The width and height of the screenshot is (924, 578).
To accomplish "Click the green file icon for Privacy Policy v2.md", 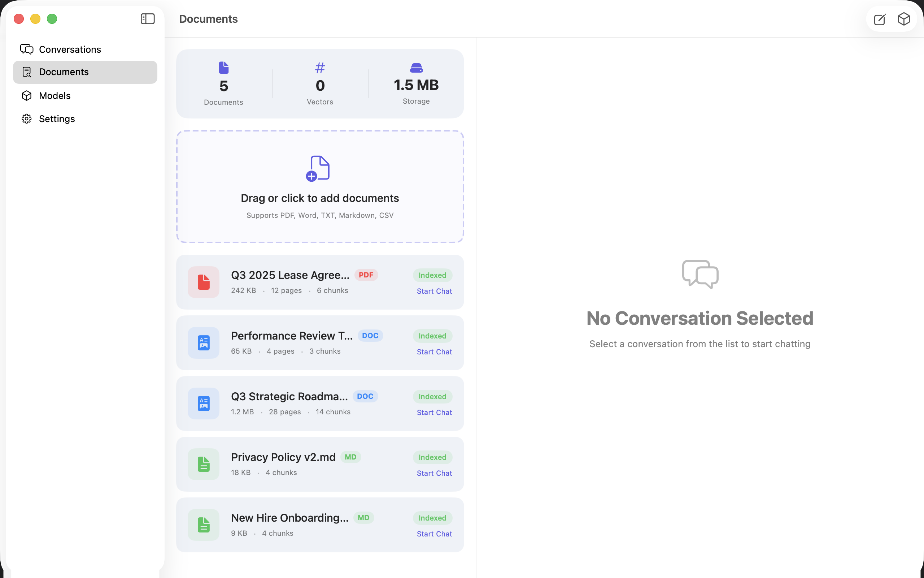I will coord(204,464).
